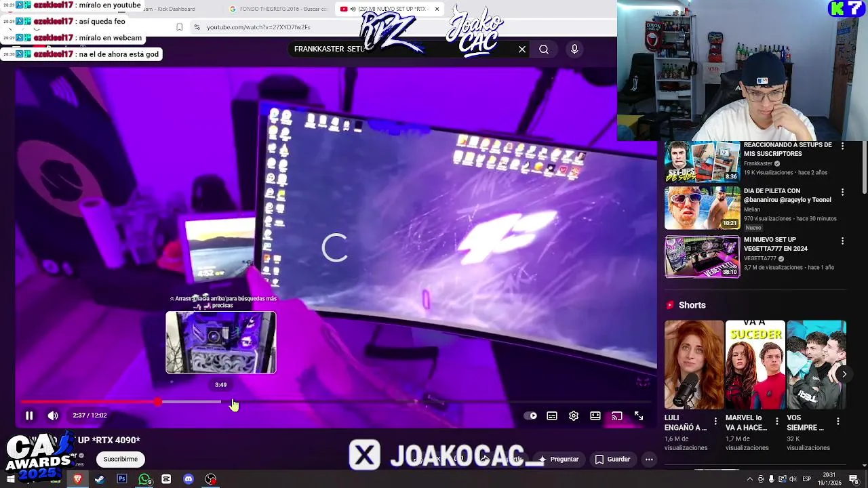Click the red progress bar scrubber
The image size is (868, 488).
[158, 402]
